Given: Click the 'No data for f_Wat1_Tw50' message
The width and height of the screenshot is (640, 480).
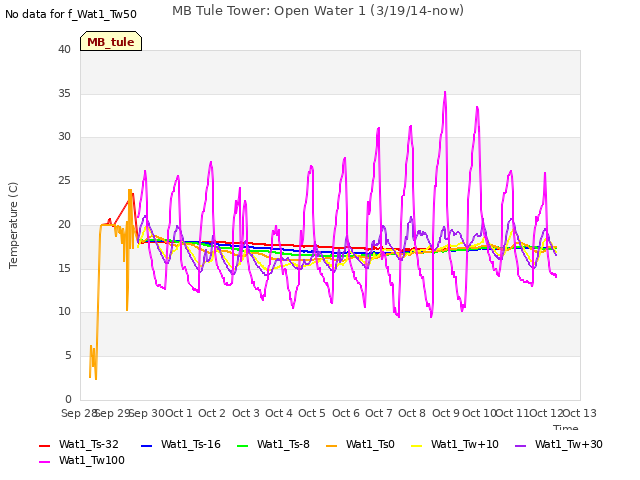Looking at the screenshot, I should (x=71, y=14).
